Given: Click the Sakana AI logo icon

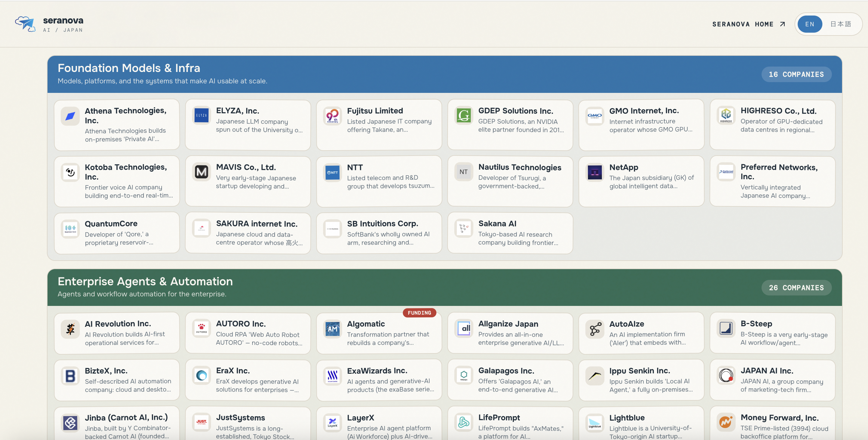Looking at the screenshot, I should coord(464,229).
